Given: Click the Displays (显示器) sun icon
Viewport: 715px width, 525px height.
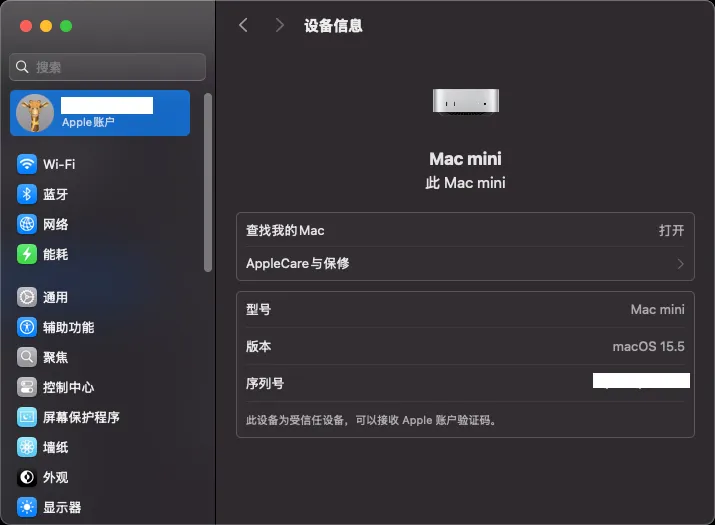Looking at the screenshot, I should click(x=27, y=507).
